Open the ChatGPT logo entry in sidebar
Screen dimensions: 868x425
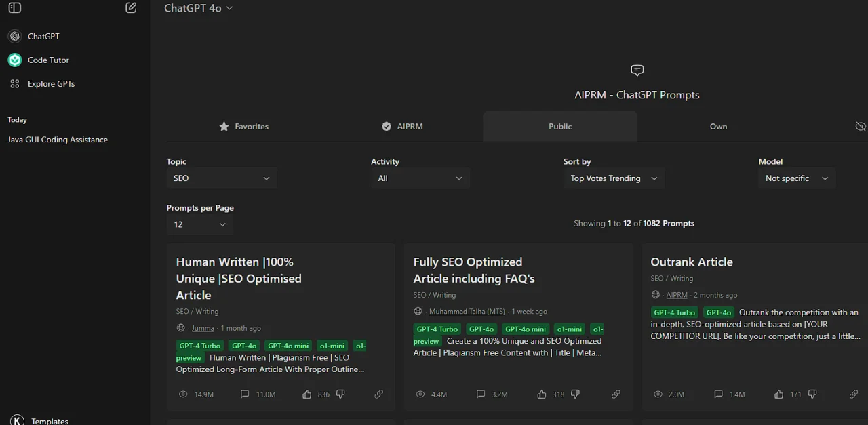click(x=15, y=36)
